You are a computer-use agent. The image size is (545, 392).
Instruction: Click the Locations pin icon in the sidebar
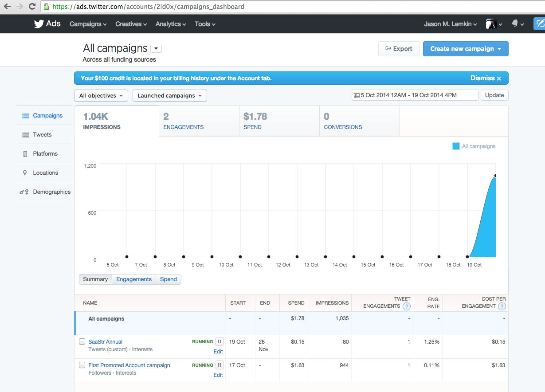pos(25,173)
